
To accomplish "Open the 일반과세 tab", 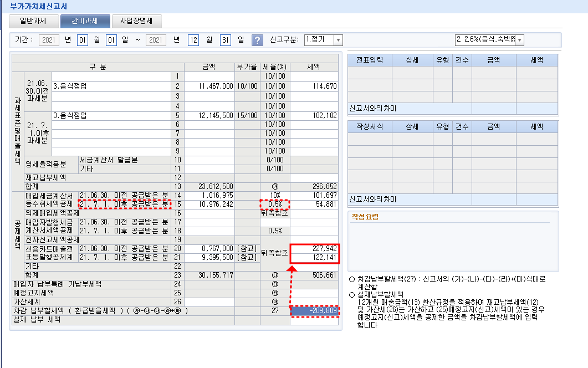I will 34,22.
